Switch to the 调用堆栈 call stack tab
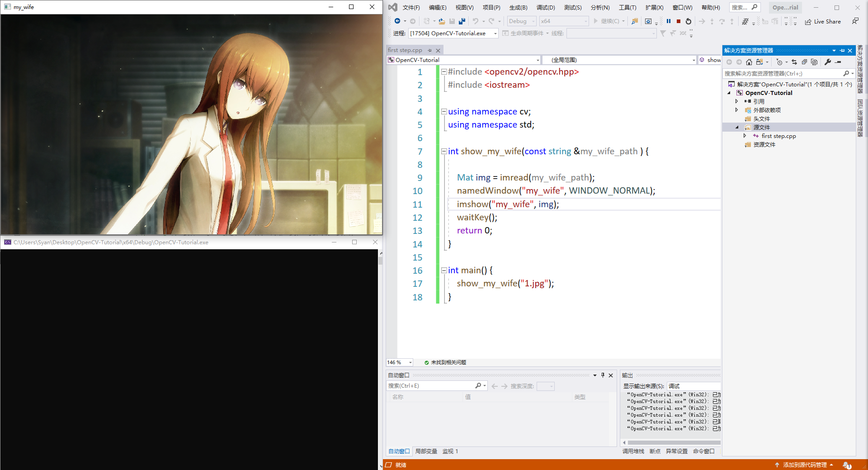Image resolution: width=868 pixels, height=470 pixels. pos(633,451)
